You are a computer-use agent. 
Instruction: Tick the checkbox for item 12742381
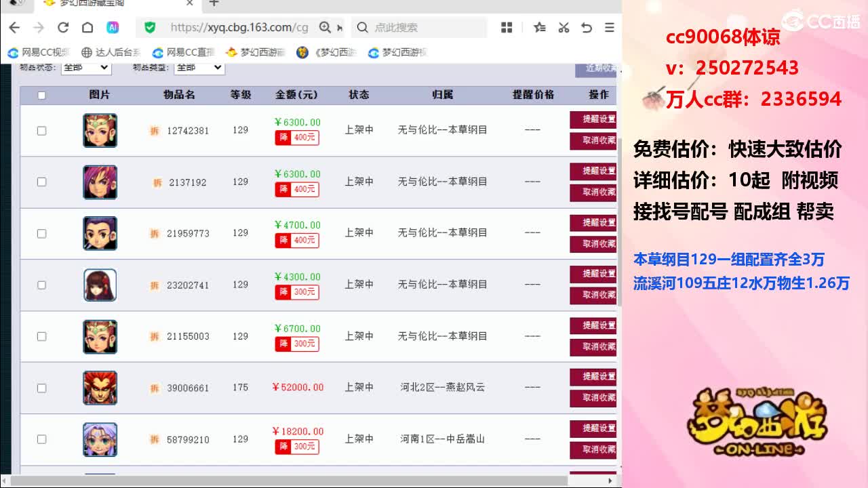(41, 131)
